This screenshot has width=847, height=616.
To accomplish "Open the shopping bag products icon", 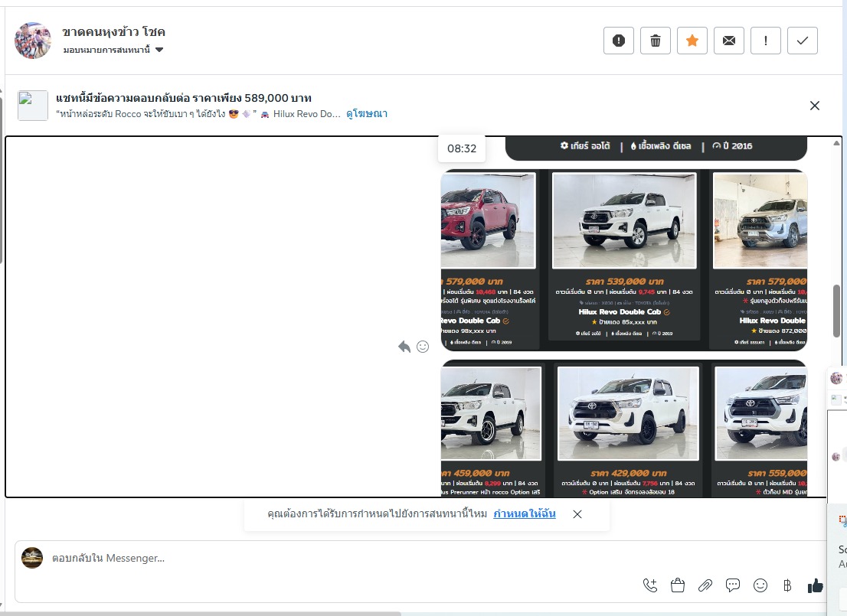I will pos(677,585).
